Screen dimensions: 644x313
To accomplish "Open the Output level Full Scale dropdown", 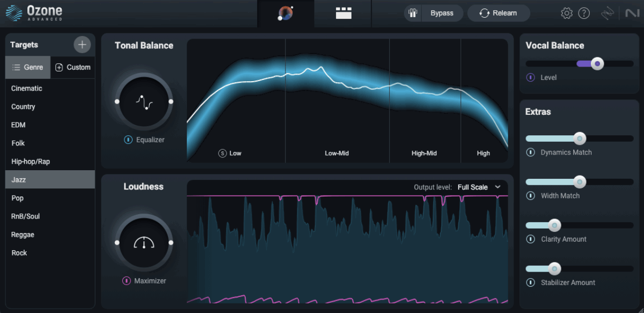I will tap(479, 187).
